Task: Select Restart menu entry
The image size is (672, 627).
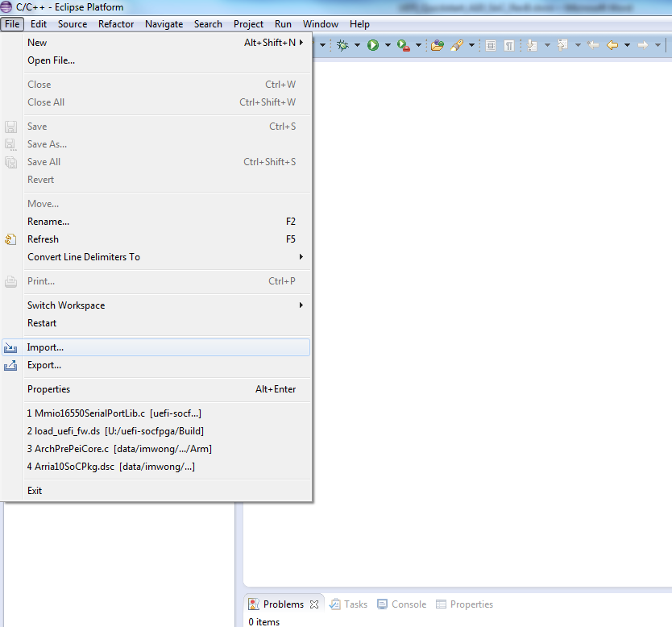Action: point(156,323)
